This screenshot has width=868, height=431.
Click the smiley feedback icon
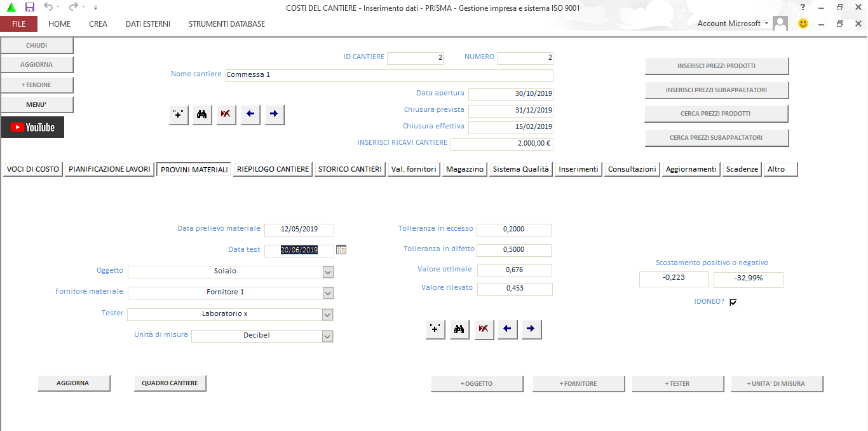click(803, 24)
